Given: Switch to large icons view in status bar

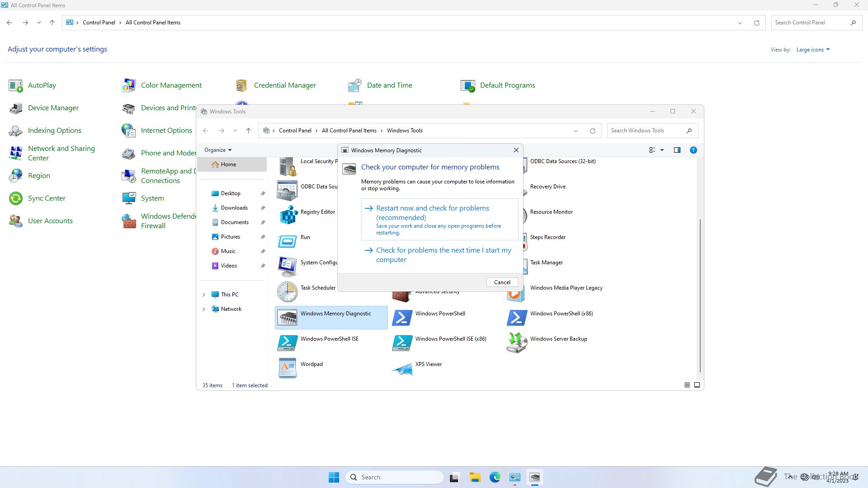Looking at the screenshot, I should [697, 385].
